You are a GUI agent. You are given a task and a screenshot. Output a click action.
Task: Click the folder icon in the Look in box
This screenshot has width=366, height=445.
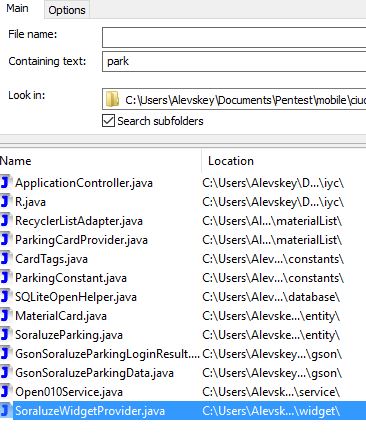coord(112,100)
